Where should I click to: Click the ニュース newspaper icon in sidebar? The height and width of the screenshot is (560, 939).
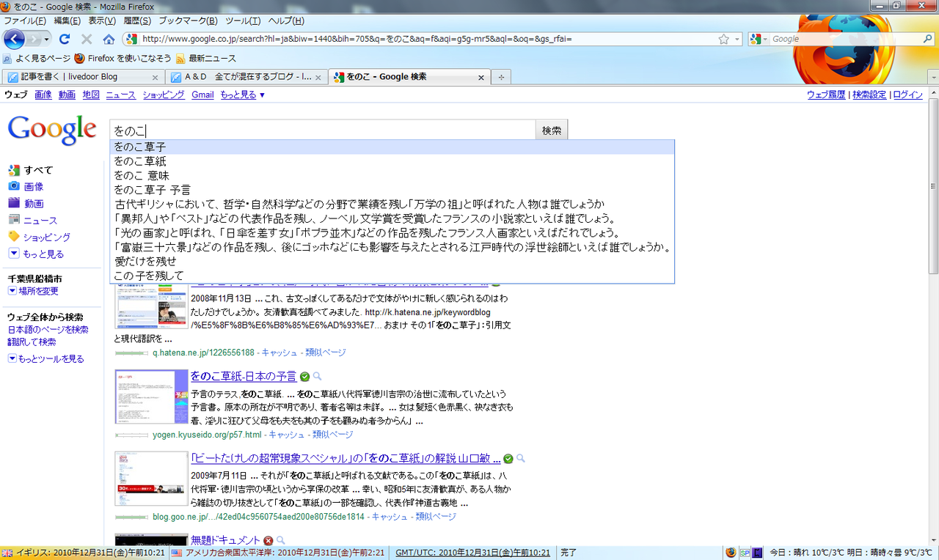(x=14, y=220)
